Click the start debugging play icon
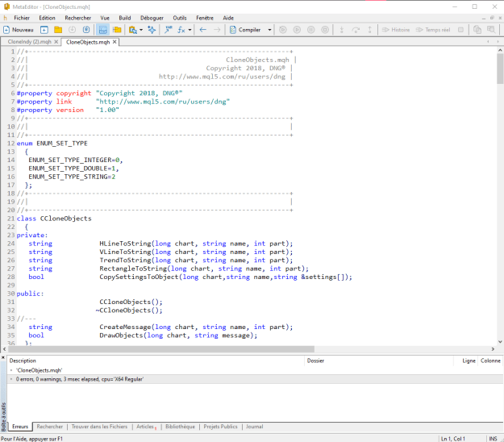504x442 pixels. (x=297, y=30)
